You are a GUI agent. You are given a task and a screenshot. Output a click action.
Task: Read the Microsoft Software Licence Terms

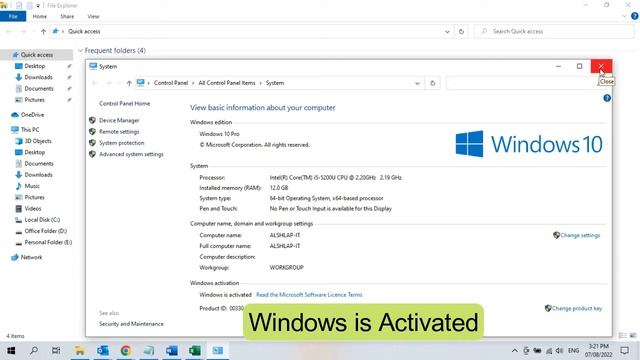pyautogui.click(x=309, y=295)
